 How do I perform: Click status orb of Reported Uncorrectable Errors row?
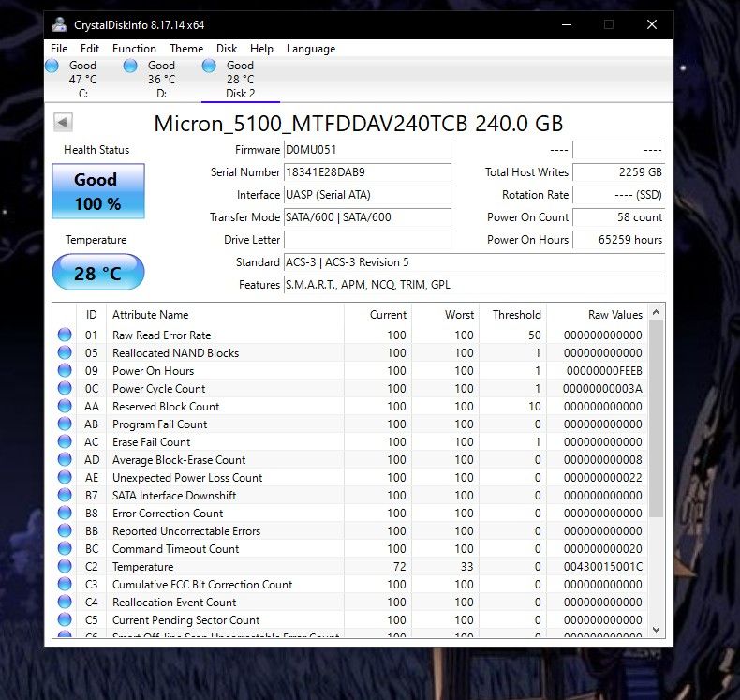(x=65, y=530)
